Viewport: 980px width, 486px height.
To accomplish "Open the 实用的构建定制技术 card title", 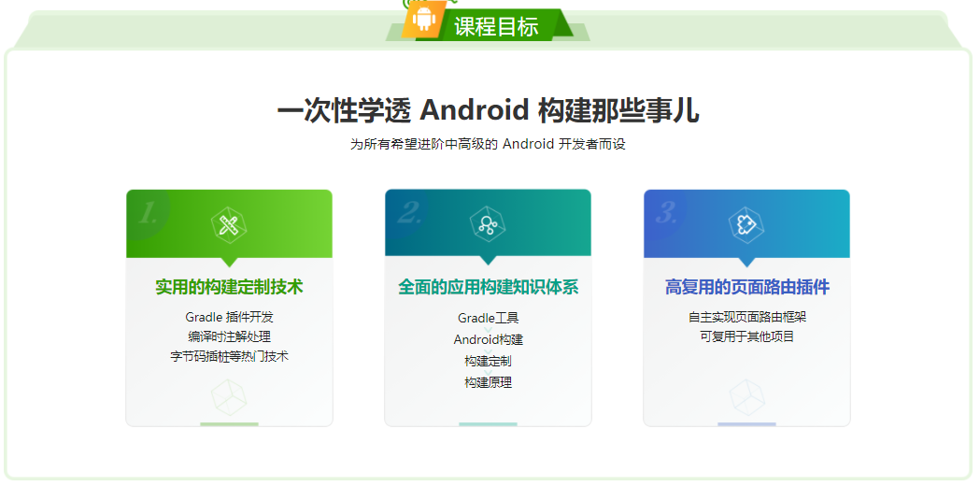I will point(230,287).
